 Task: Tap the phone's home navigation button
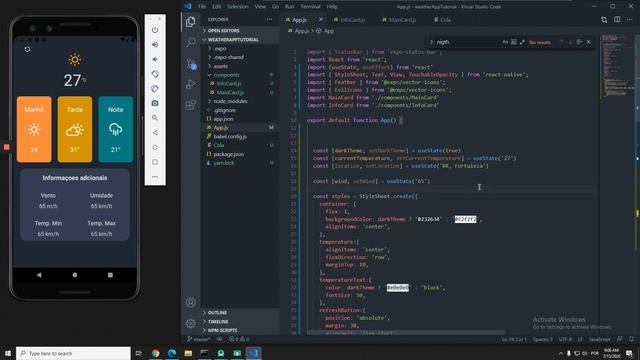pos(75,275)
